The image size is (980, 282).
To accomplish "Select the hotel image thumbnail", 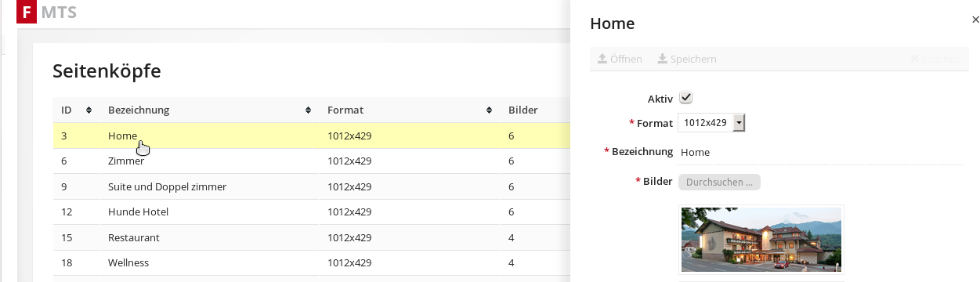I will (761, 240).
